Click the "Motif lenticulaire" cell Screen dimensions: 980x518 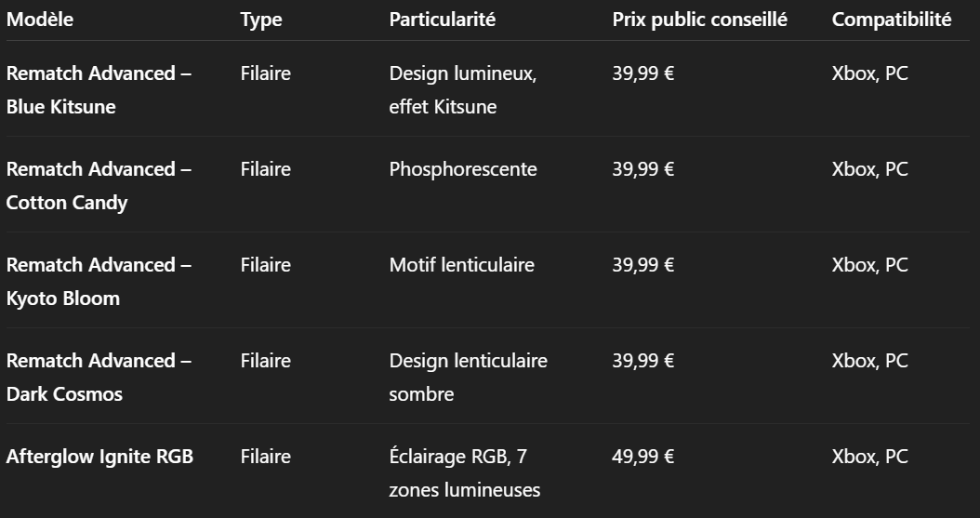click(x=461, y=264)
